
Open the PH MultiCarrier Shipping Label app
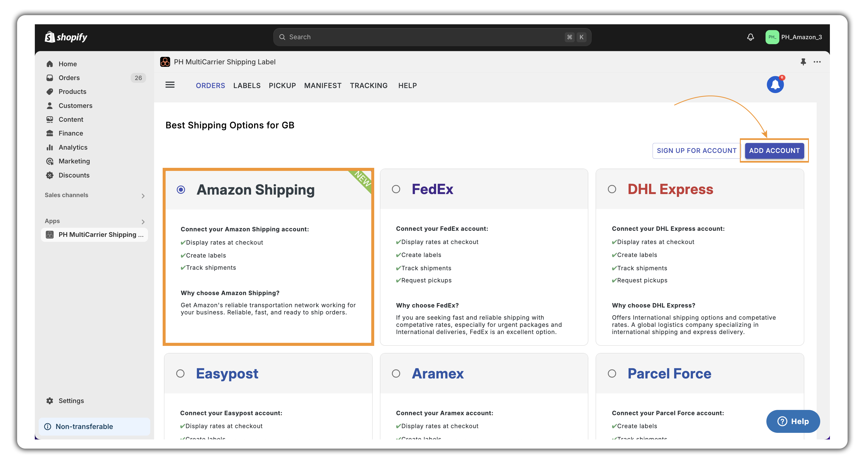[x=94, y=234]
